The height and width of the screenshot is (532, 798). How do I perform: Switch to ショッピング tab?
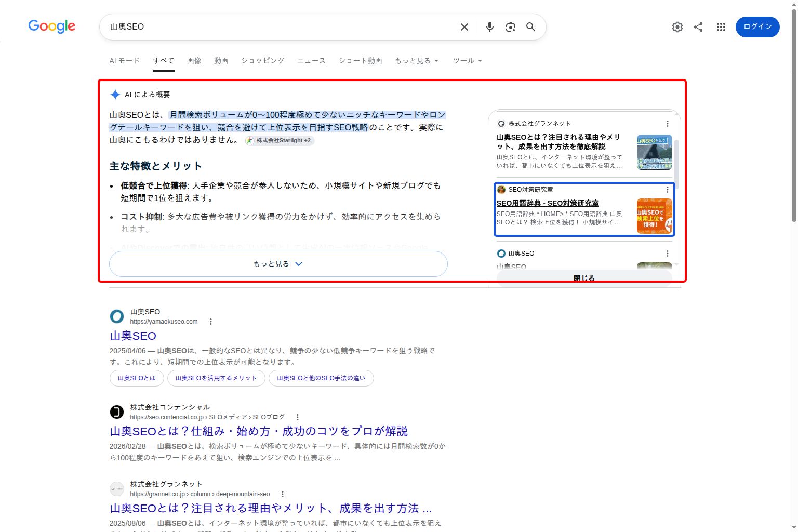pyautogui.click(x=263, y=61)
